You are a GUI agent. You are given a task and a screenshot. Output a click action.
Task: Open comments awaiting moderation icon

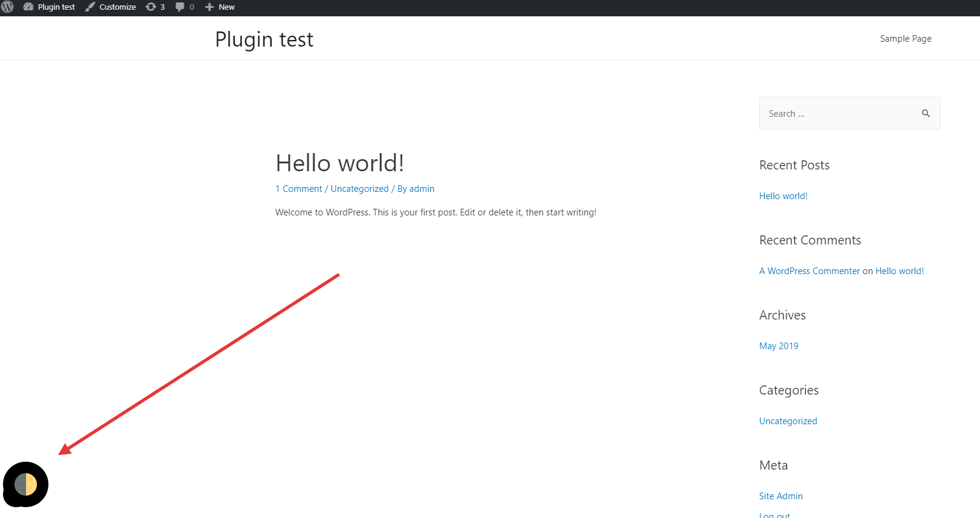coord(185,7)
